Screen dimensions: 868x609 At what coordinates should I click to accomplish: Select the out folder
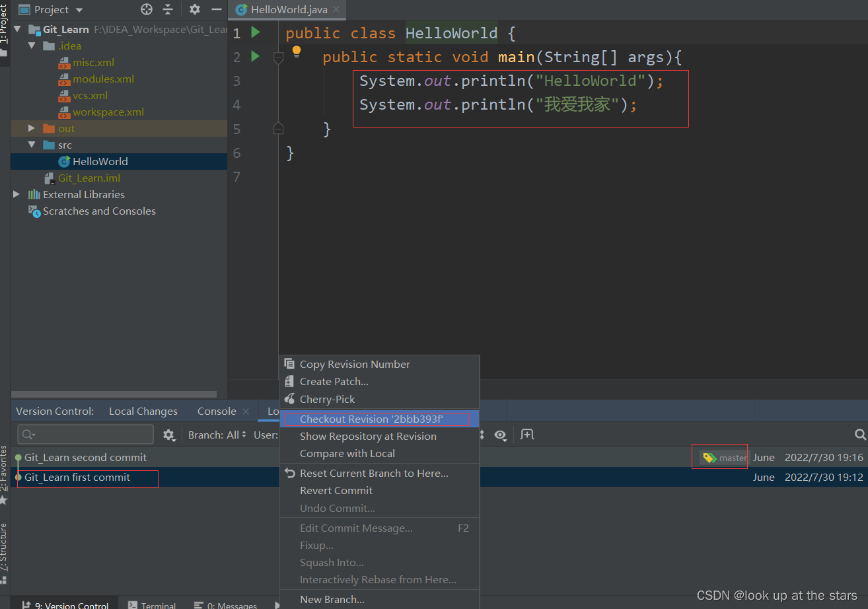(x=66, y=129)
